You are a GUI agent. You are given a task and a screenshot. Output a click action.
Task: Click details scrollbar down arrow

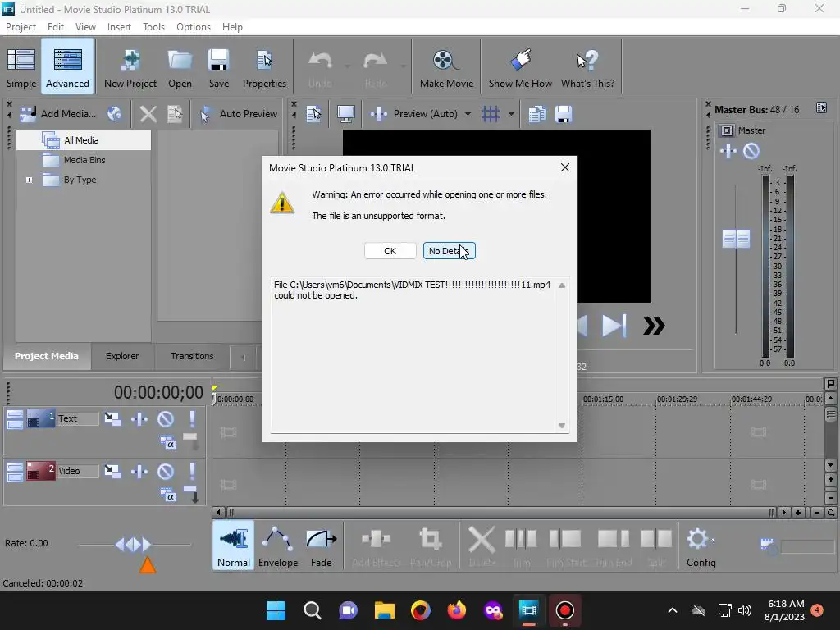561,426
